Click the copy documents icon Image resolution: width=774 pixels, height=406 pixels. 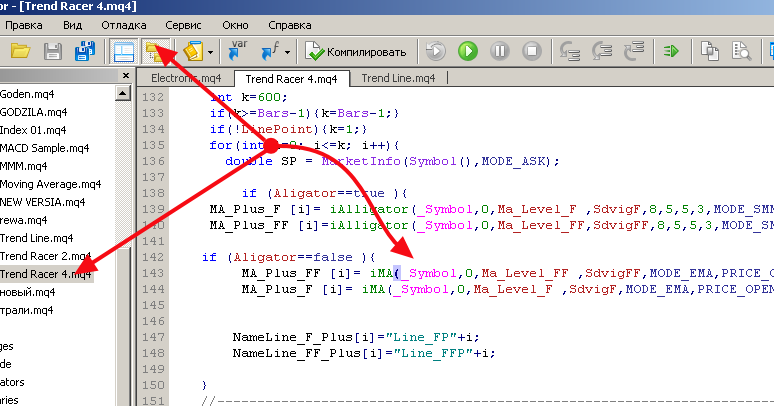(709, 51)
